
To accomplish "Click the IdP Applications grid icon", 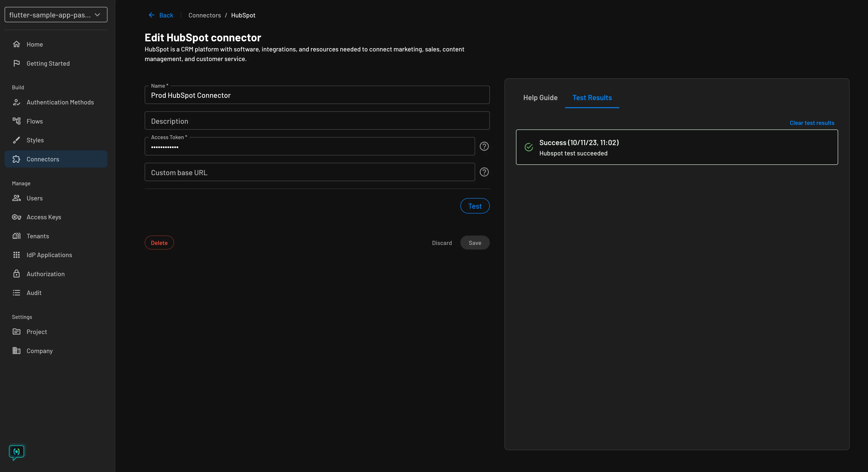I will 17,255.
